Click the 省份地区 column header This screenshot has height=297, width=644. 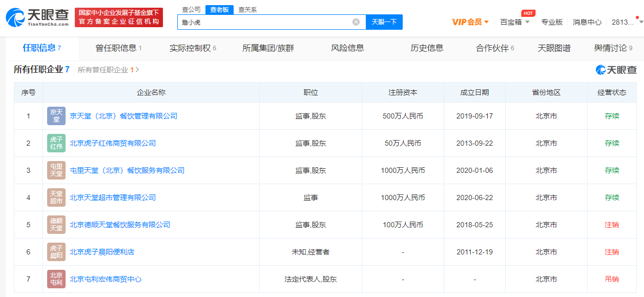(546, 92)
